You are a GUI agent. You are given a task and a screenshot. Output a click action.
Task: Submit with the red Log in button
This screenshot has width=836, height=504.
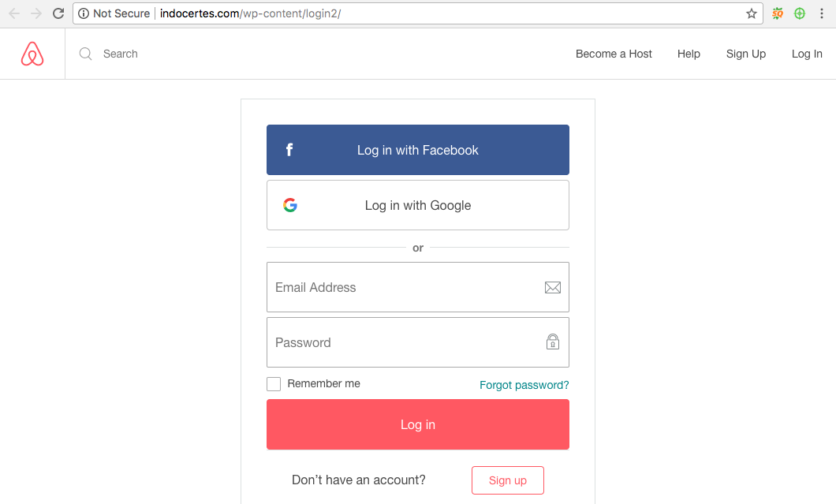(x=418, y=424)
